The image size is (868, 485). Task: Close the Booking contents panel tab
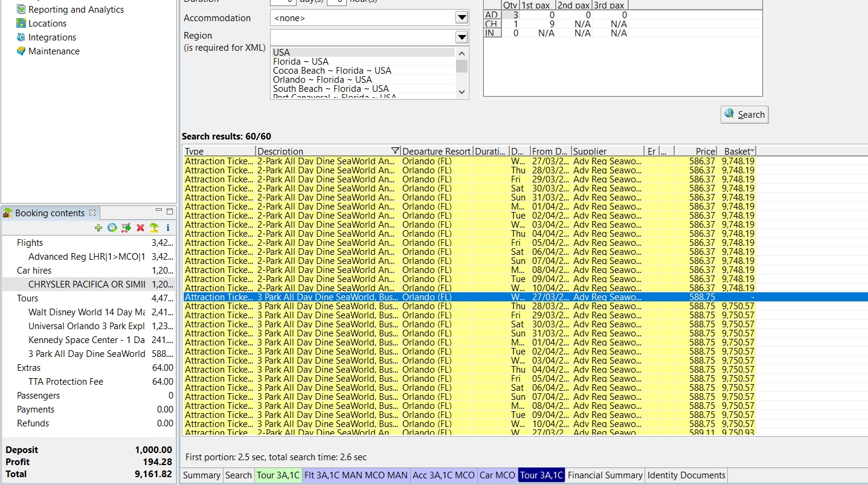point(92,213)
